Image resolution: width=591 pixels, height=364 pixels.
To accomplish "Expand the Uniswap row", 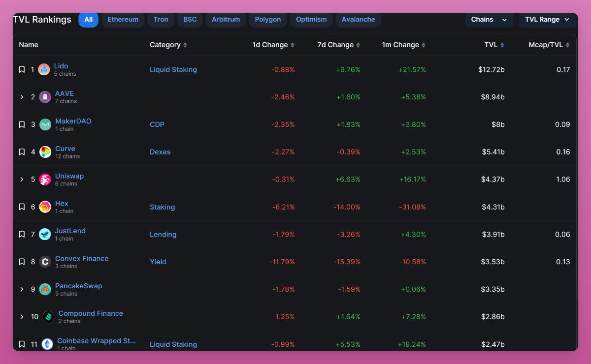I will [22, 180].
